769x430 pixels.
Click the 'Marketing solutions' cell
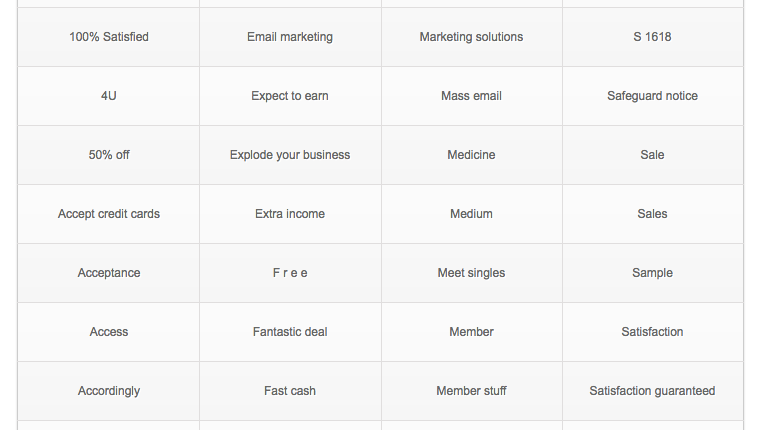(472, 37)
